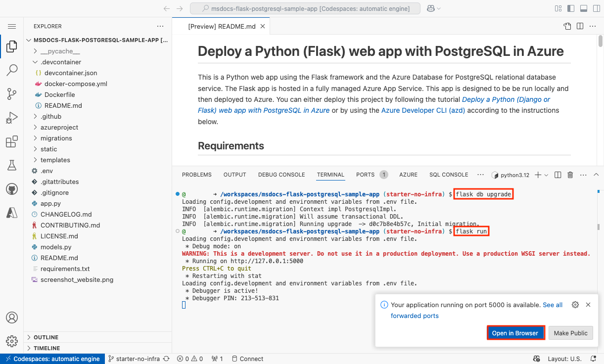604x364 pixels.
Task: Toggle the panel visibility control
Action: (x=584, y=8)
